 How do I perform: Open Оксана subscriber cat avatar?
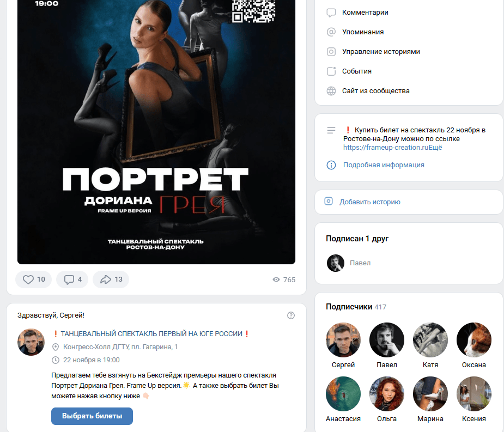(x=474, y=340)
